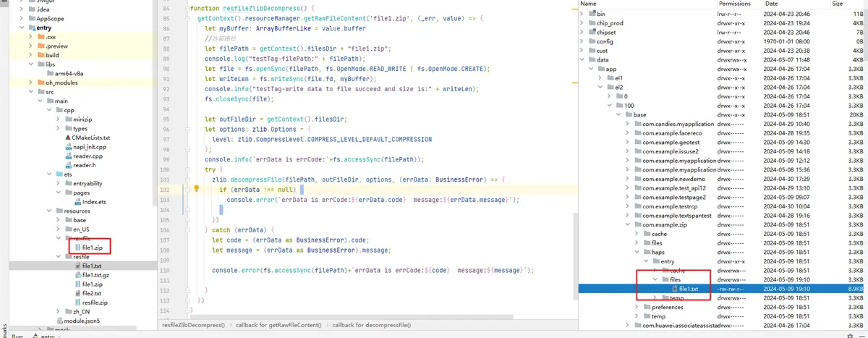Select com.example.testpage2 folder

pos(668,197)
